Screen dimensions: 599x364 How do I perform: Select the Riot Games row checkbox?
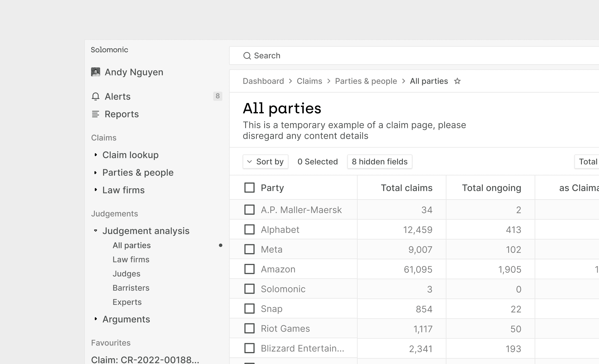tap(249, 328)
